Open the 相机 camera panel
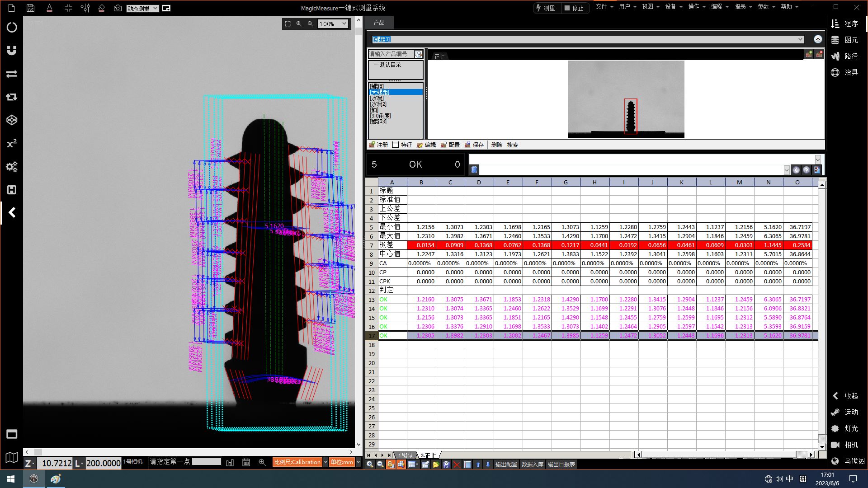This screenshot has height=488, width=868. tap(844, 445)
